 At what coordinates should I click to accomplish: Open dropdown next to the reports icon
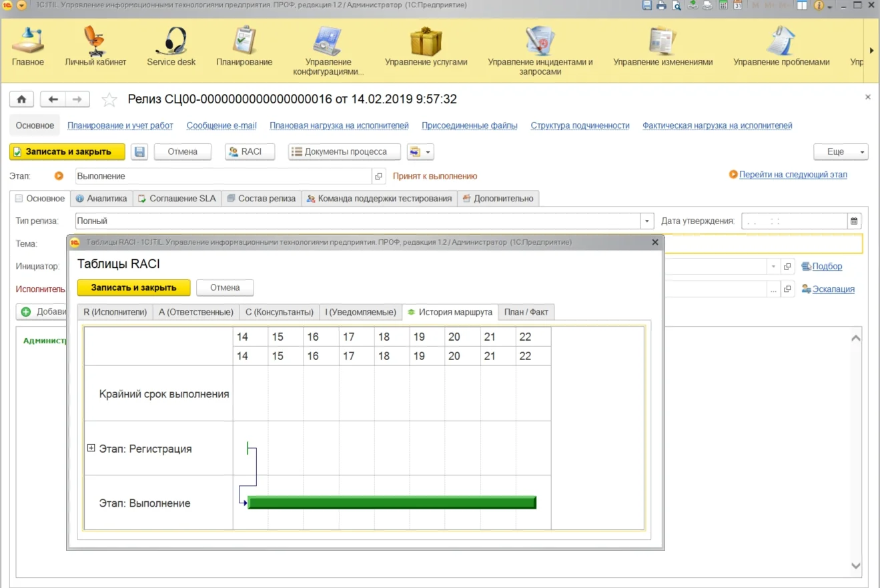[428, 153]
